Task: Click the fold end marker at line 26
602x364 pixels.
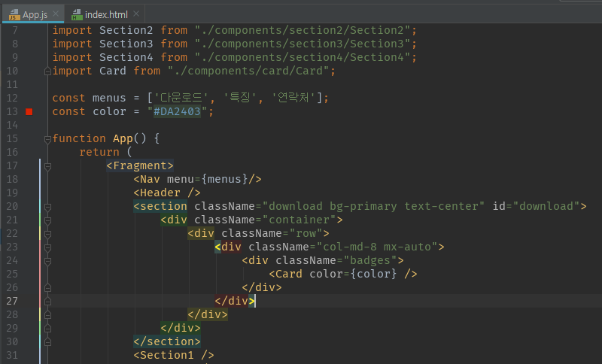Action: (47, 288)
